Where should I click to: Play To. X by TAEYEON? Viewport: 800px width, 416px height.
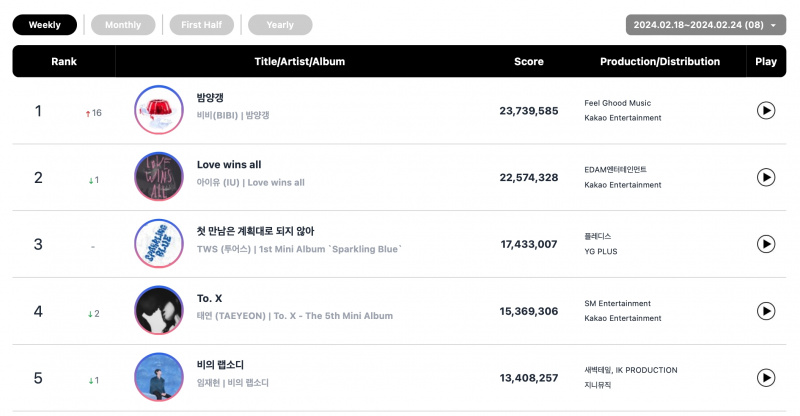(x=765, y=311)
